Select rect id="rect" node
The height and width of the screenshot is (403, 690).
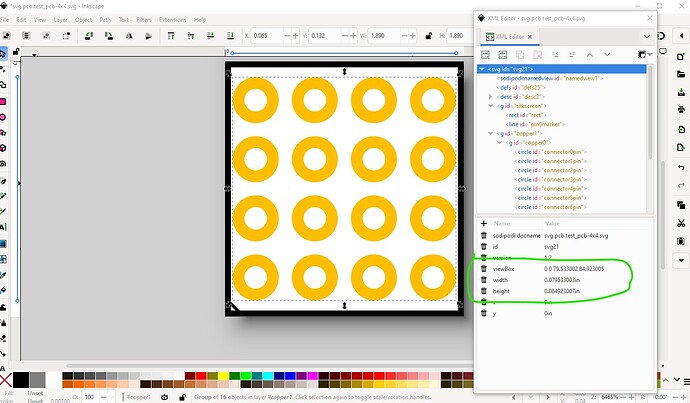(x=526, y=115)
